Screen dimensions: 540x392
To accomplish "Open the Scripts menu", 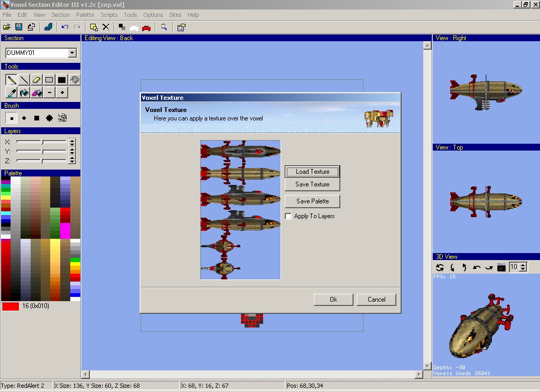I will [x=109, y=15].
